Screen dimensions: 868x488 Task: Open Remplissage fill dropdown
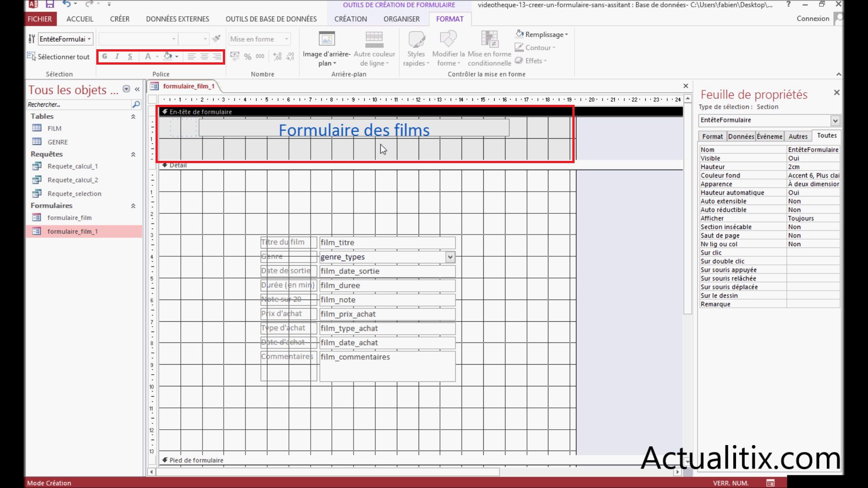[542, 34]
